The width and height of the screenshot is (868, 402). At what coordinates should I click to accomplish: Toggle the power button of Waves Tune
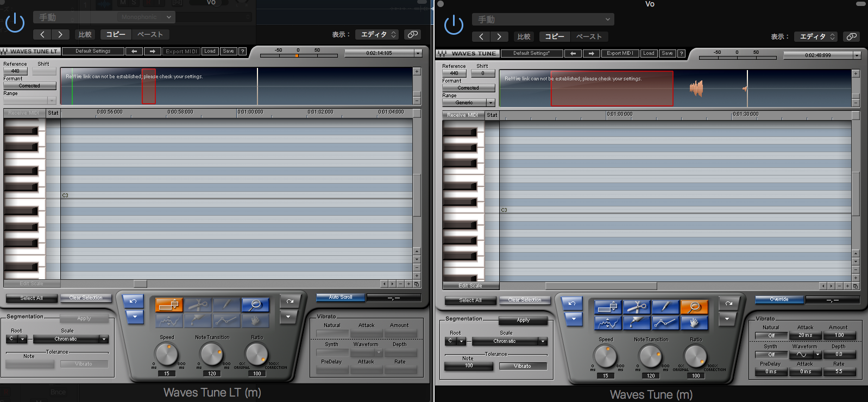454,25
